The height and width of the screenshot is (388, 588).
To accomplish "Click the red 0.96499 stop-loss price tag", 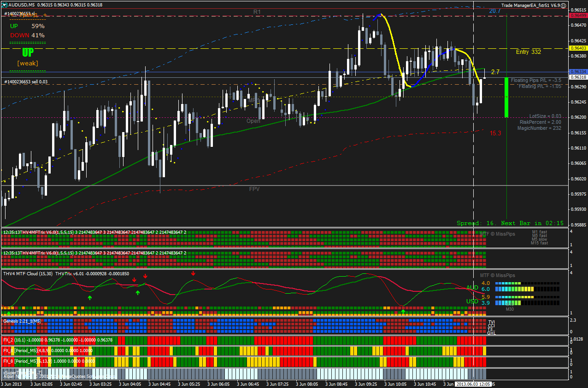I will (x=578, y=16).
